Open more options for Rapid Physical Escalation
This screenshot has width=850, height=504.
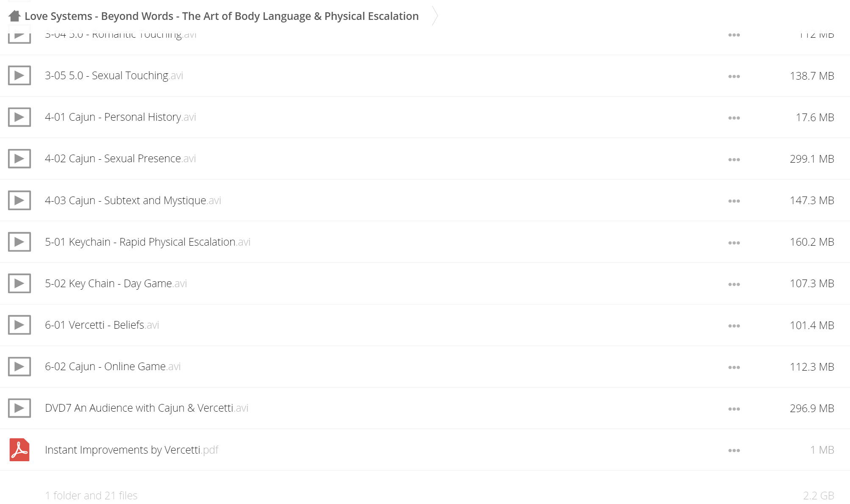click(x=734, y=243)
